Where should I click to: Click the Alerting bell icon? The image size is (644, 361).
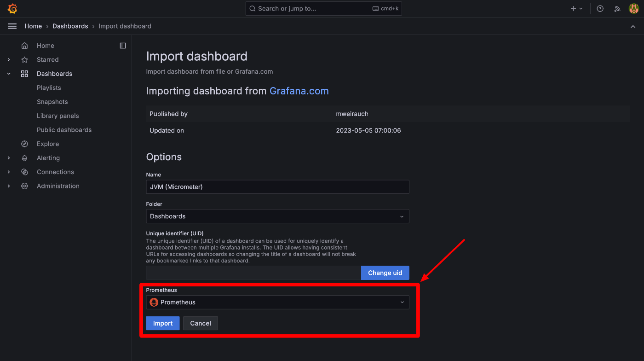click(25, 158)
